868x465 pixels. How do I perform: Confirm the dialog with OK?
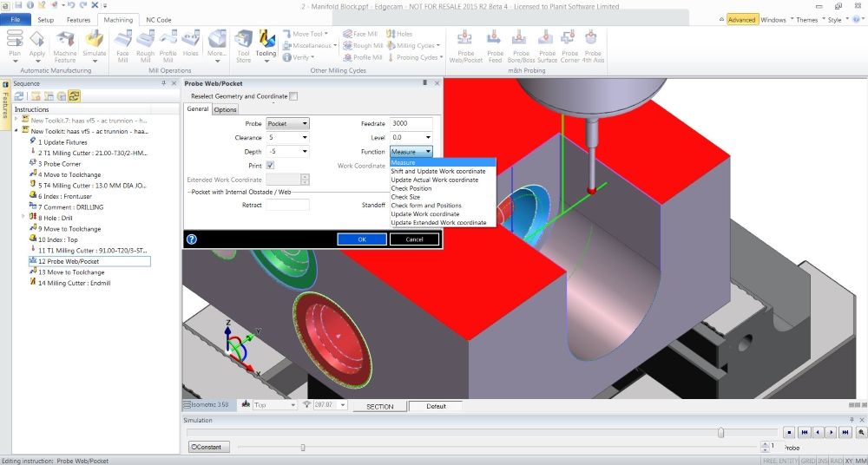[x=361, y=239]
